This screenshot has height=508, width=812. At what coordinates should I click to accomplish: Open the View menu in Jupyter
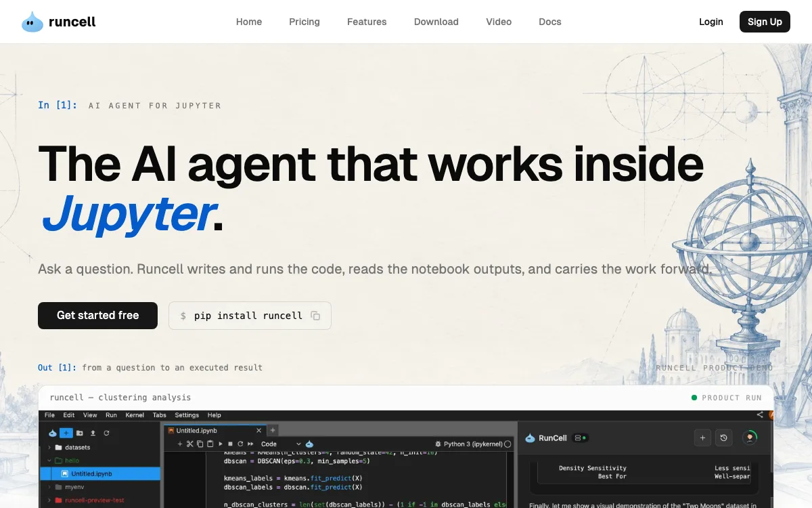click(90, 415)
